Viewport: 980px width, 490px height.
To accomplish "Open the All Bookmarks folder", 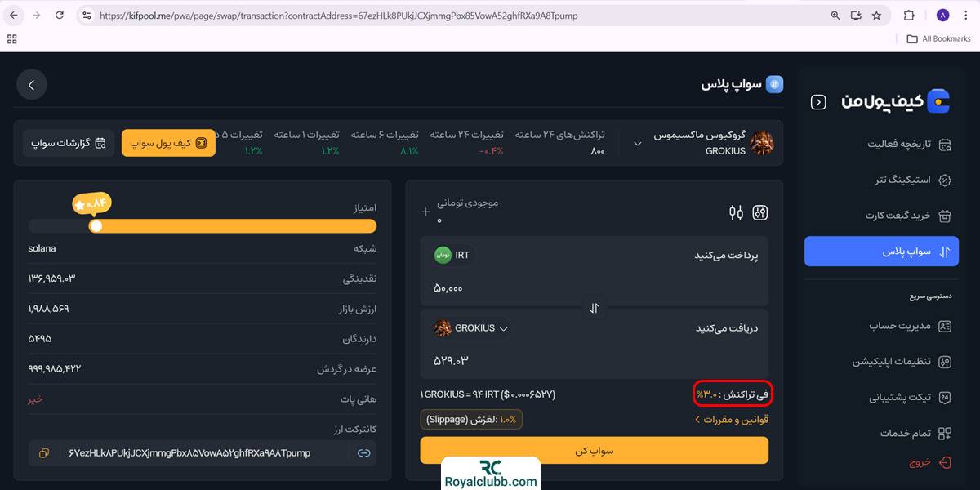I will click(939, 38).
